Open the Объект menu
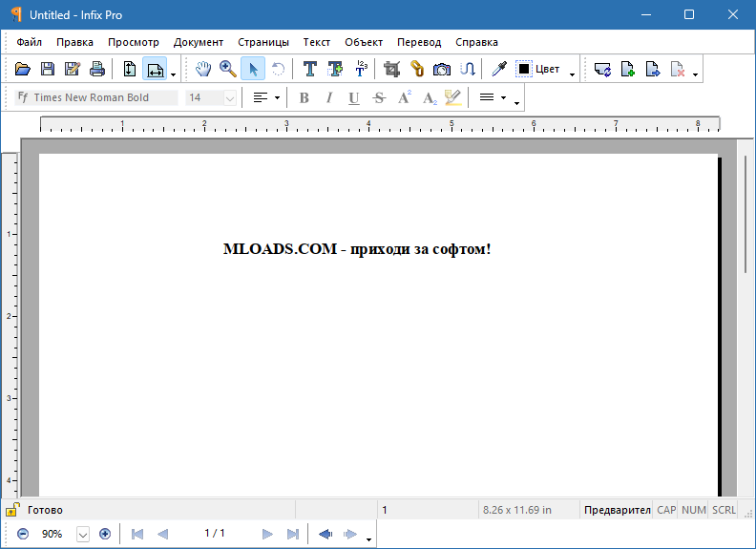756x549 pixels. 364,42
